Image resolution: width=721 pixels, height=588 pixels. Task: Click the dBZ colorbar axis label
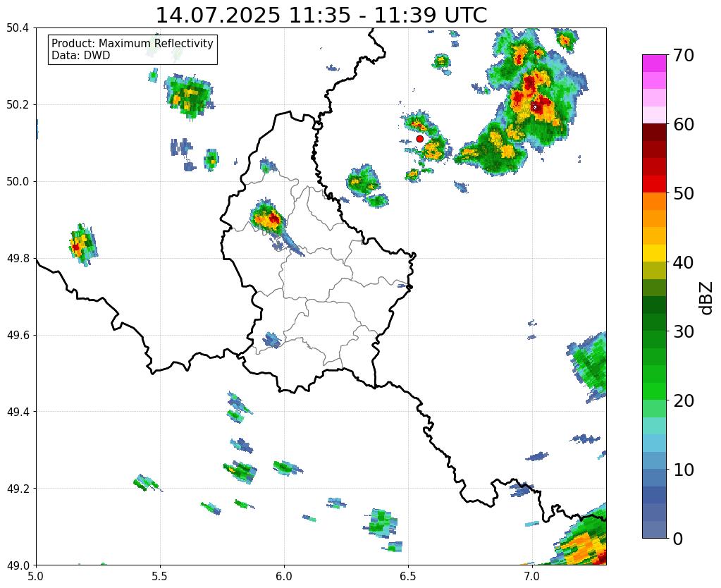coord(707,298)
